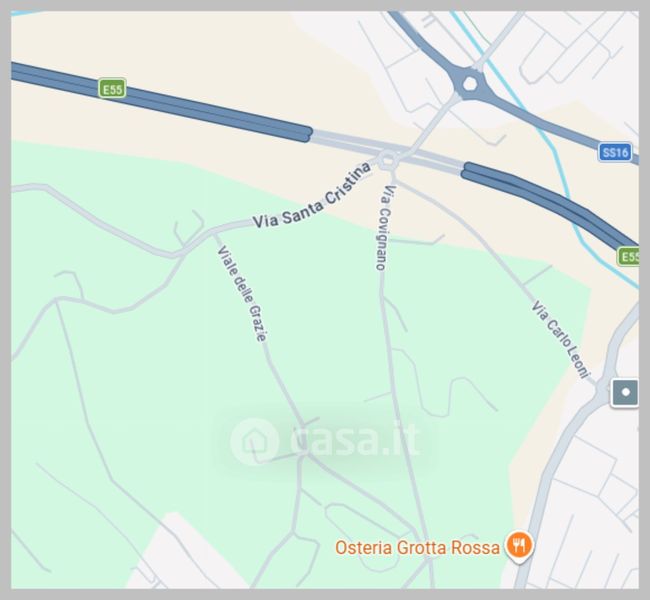Click the casa.it watermark text
Image resolution: width=650 pixels, height=600 pixels.
(356, 440)
